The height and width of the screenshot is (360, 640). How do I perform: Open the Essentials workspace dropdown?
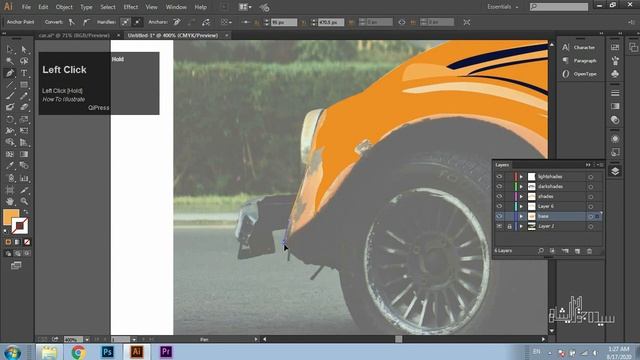tap(502, 7)
